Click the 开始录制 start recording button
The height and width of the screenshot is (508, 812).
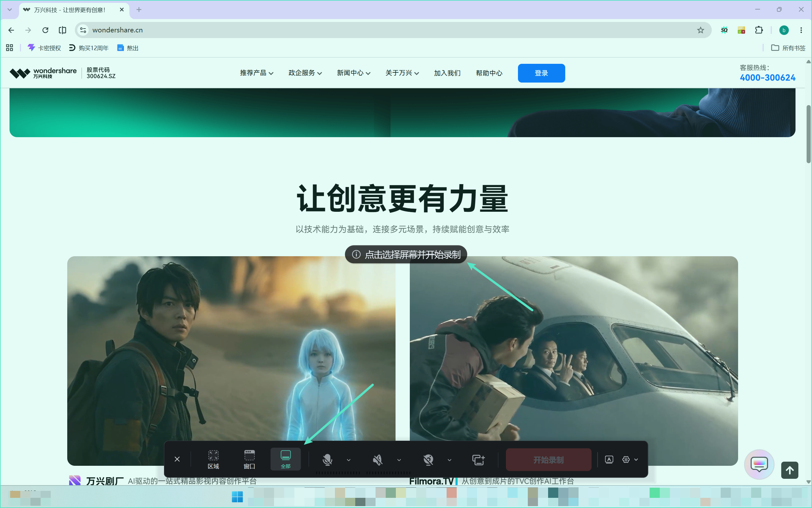(x=548, y=460)
